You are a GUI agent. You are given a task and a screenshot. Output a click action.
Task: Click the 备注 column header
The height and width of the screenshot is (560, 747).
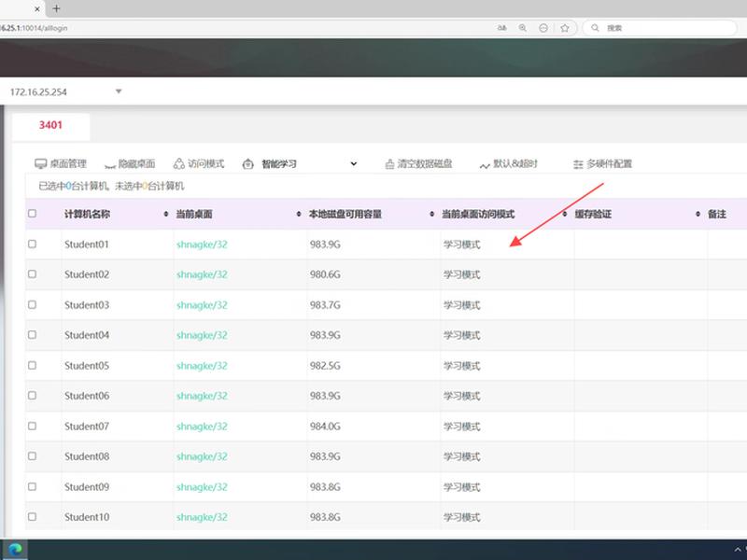tap(717, 215)
